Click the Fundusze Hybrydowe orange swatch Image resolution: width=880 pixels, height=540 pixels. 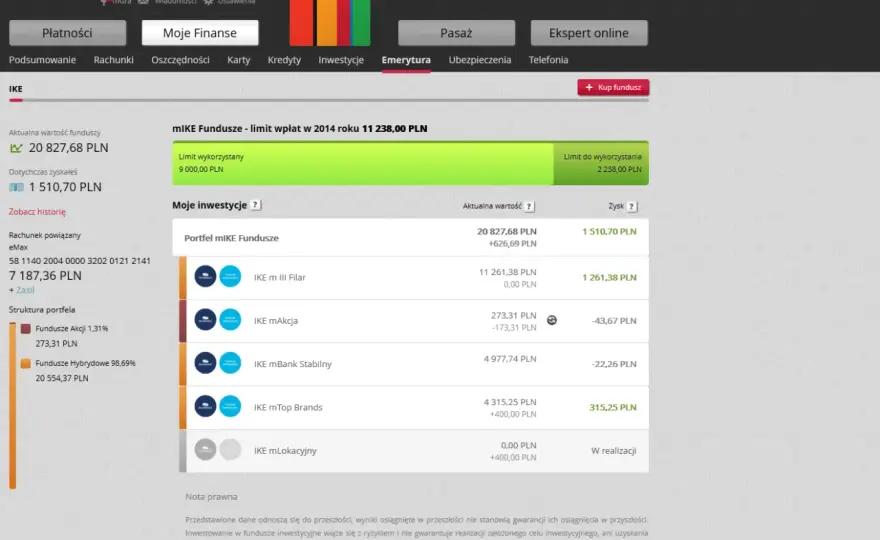coord(26,363)
